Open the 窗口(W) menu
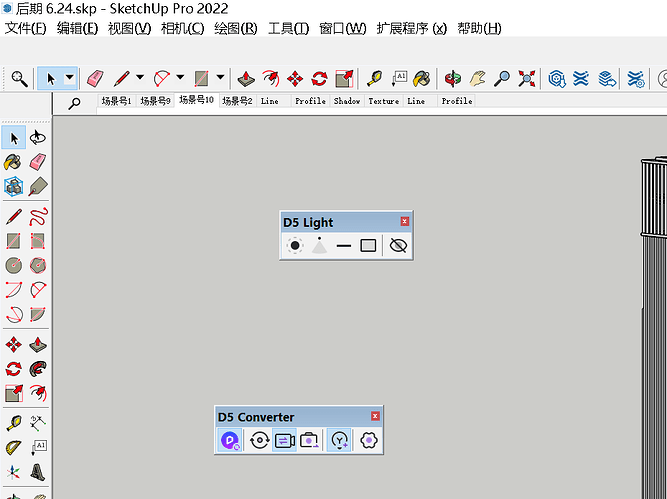The width and height of the screenshot is (667, 499). (x=342, y=28)
